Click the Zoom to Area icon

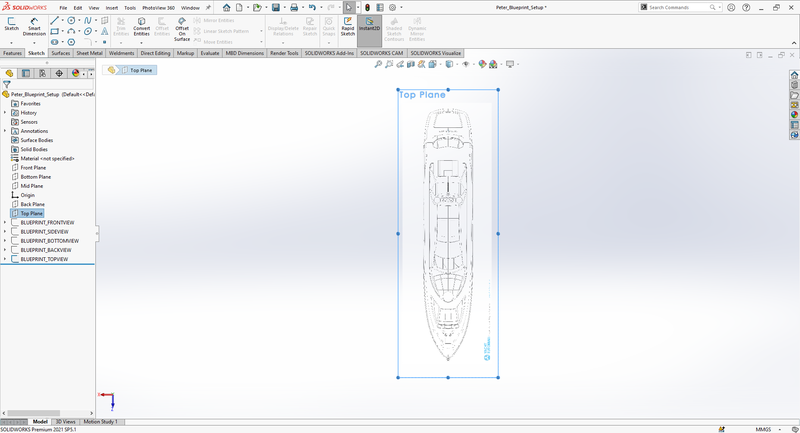click(x=389, y=64)
